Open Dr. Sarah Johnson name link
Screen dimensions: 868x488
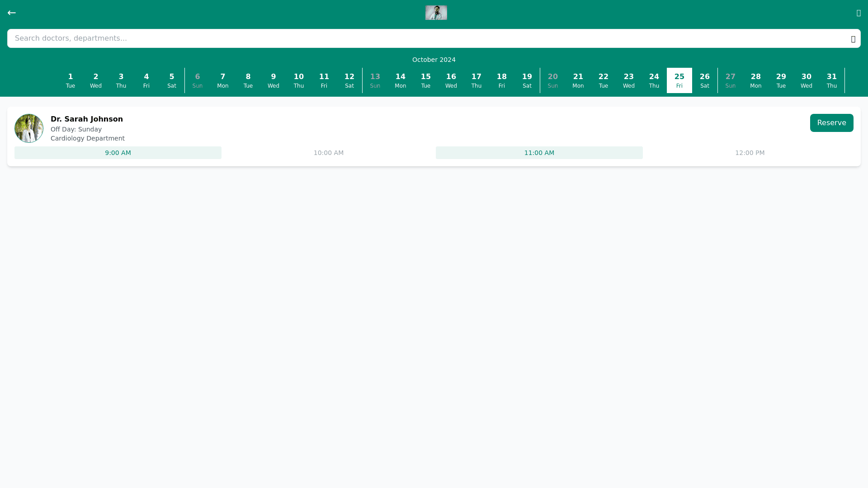[x=87, y=119]
